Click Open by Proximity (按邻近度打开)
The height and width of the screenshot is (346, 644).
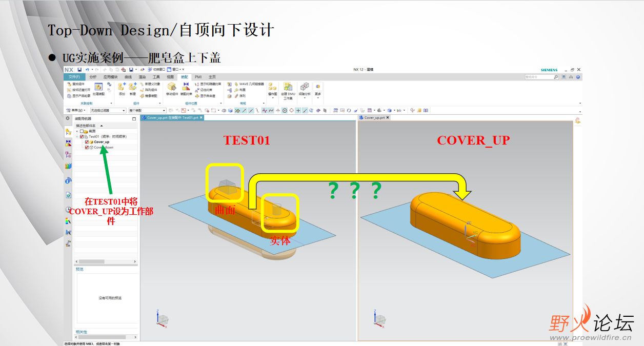[78, 90]
